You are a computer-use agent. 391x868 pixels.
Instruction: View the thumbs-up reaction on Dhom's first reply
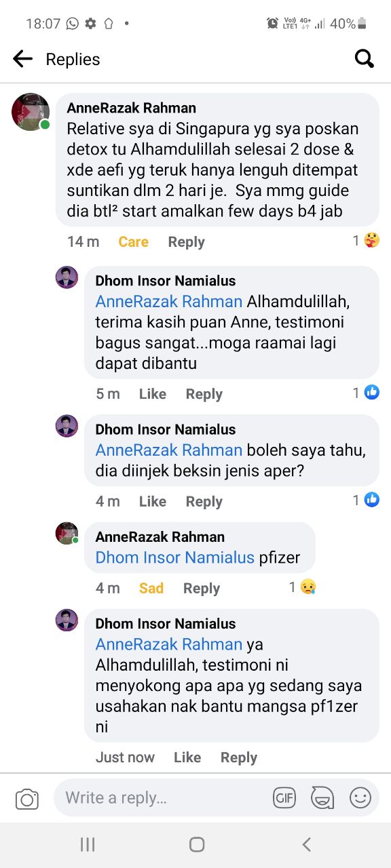(371, 392)
